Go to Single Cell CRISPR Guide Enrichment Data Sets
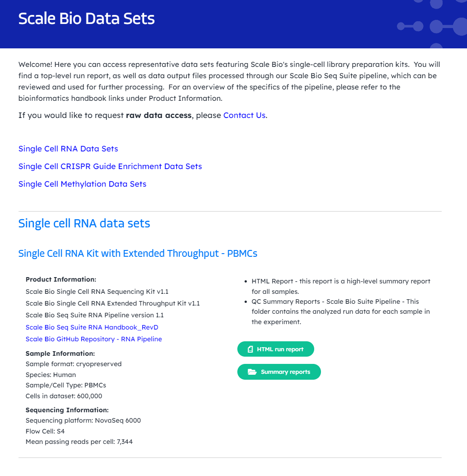This screenshot has width=467, height=476. point(110,166)
